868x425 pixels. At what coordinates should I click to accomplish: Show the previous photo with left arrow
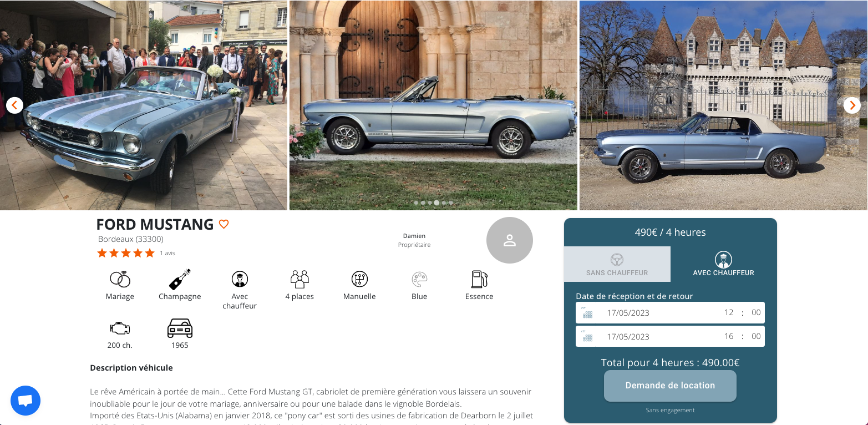tap(14, 105)
